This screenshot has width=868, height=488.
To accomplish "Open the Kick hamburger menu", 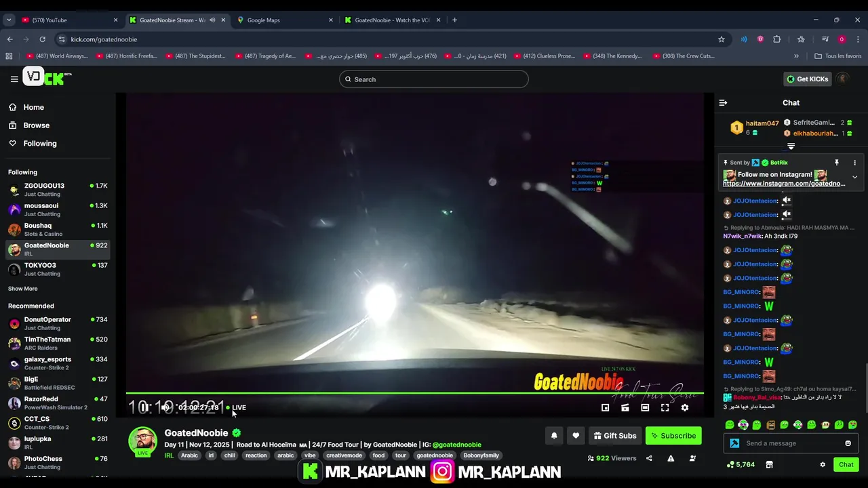I will click(14, 79).
